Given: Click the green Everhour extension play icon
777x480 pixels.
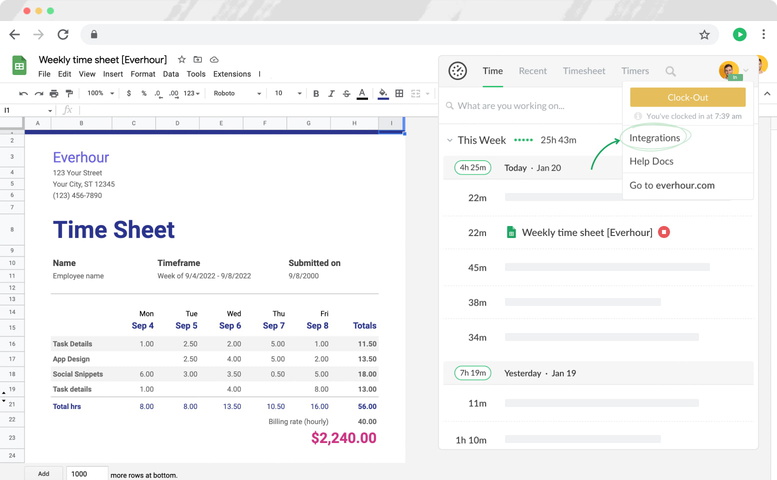Looking at the screenshot, I should click(739, 34).
